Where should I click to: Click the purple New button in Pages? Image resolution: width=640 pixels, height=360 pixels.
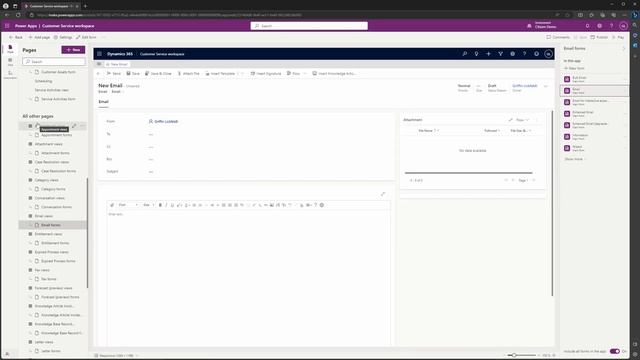coord(73,50)
